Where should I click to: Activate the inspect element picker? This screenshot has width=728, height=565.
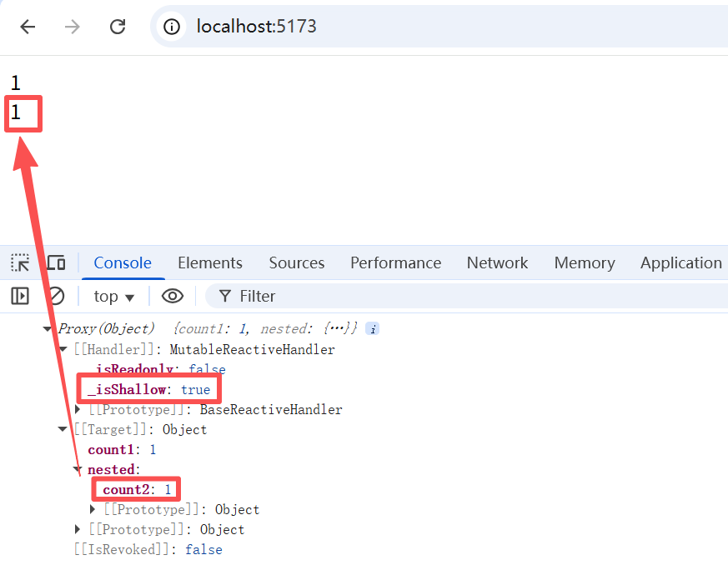tap(20, 263)
